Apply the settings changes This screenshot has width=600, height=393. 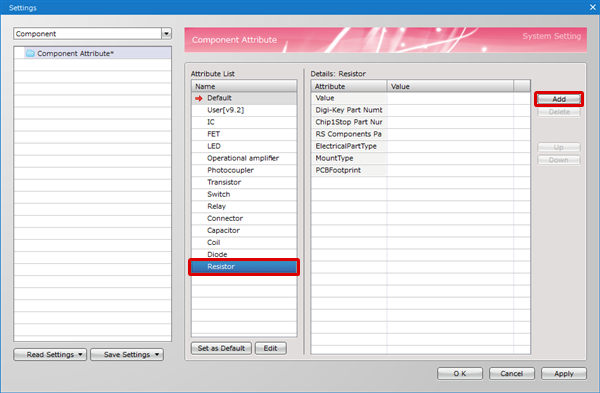[x=564, y=373]
